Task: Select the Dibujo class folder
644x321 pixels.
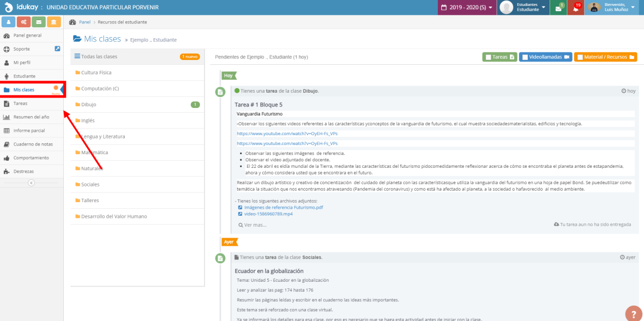Action: pos(88,105)
